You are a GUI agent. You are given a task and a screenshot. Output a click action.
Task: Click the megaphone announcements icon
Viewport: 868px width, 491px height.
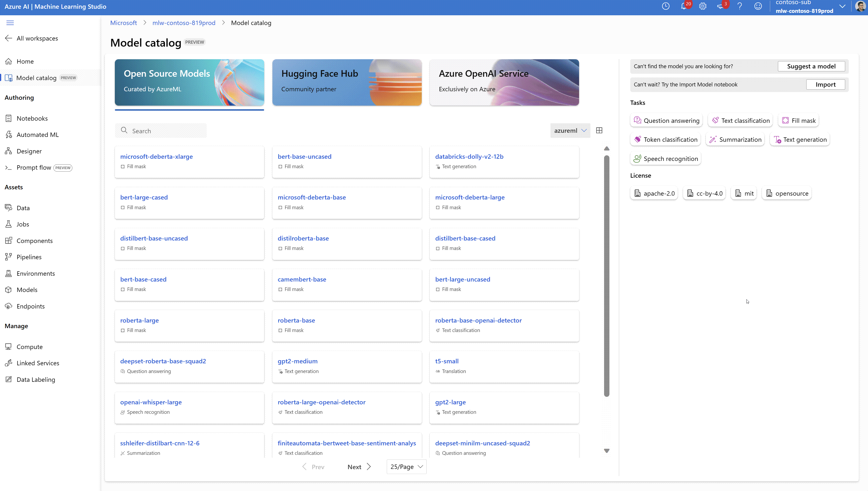[721, 6]
